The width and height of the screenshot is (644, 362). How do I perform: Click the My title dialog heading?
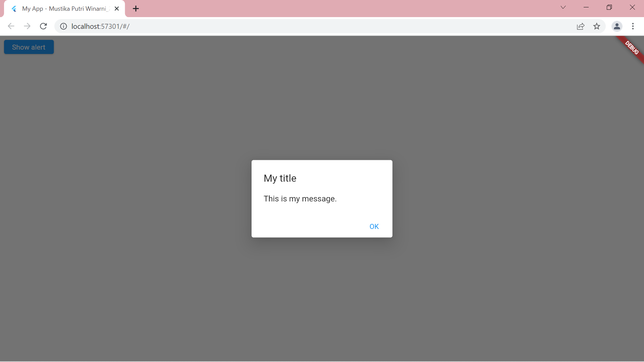coord(280,178)
